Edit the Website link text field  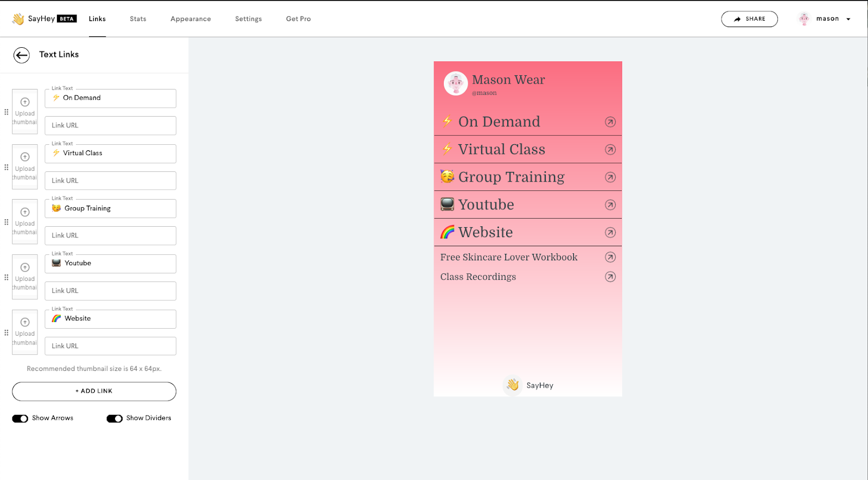(x=110, y=319)
